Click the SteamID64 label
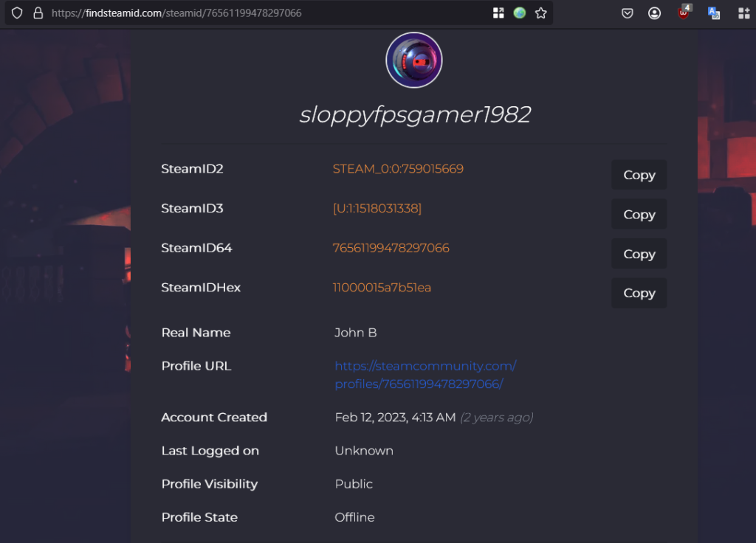Screen dimensions: 756x543 pos(196,248)
